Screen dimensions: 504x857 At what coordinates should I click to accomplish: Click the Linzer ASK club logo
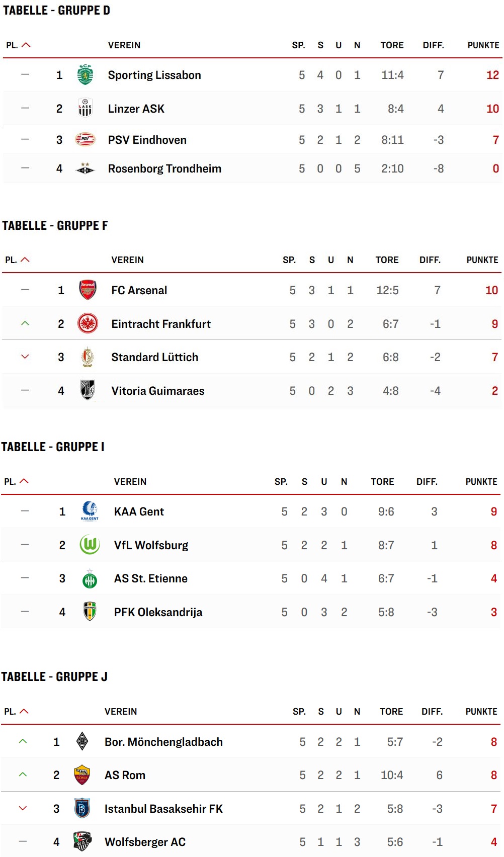coord(85,108)
